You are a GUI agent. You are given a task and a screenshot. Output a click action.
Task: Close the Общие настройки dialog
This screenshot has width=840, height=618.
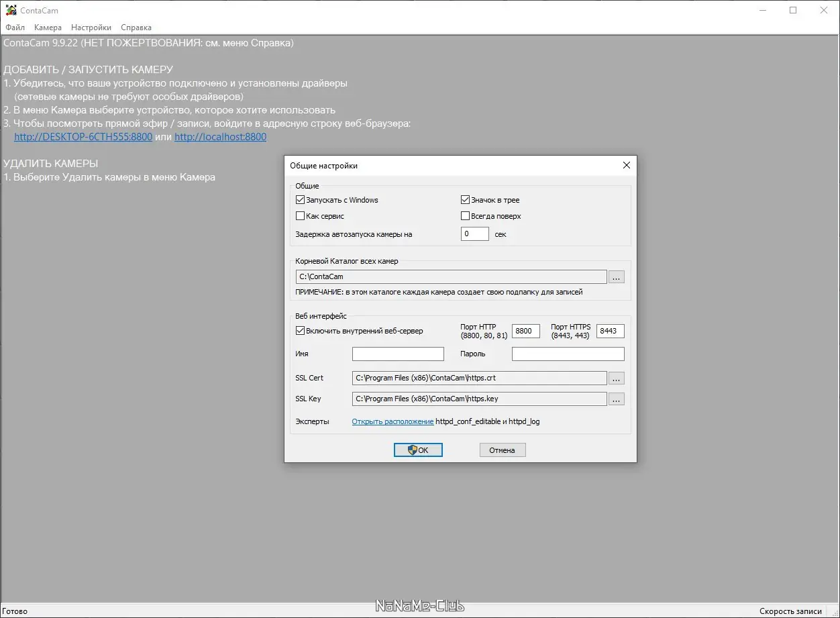[627, 165]
